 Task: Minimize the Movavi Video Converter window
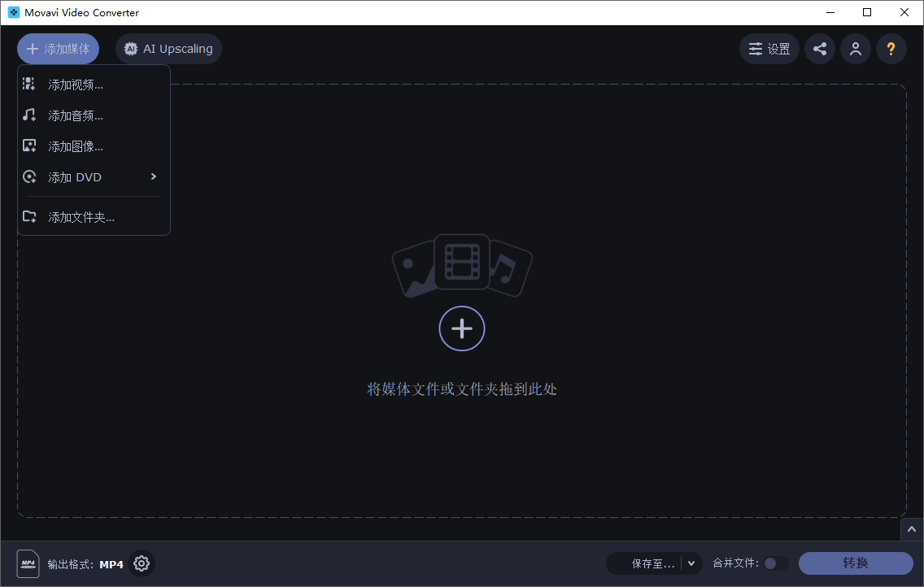click(830, 12)
